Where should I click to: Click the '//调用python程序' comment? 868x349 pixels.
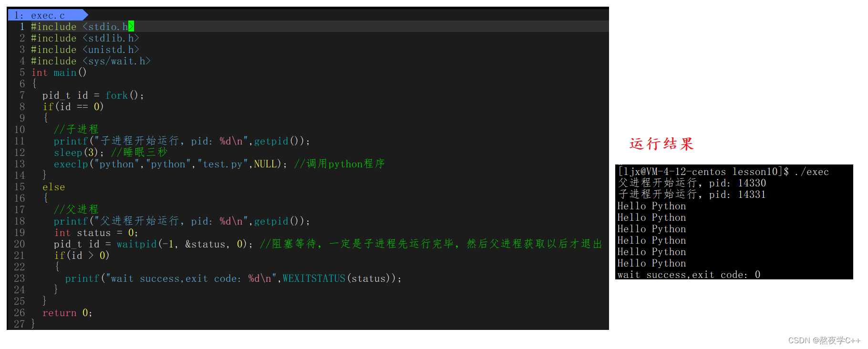(340, 164)
